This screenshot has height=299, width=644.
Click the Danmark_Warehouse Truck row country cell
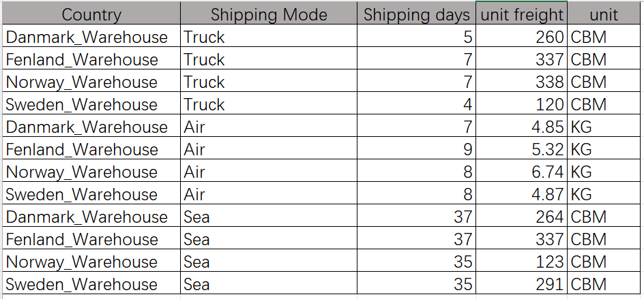[91, 35]
